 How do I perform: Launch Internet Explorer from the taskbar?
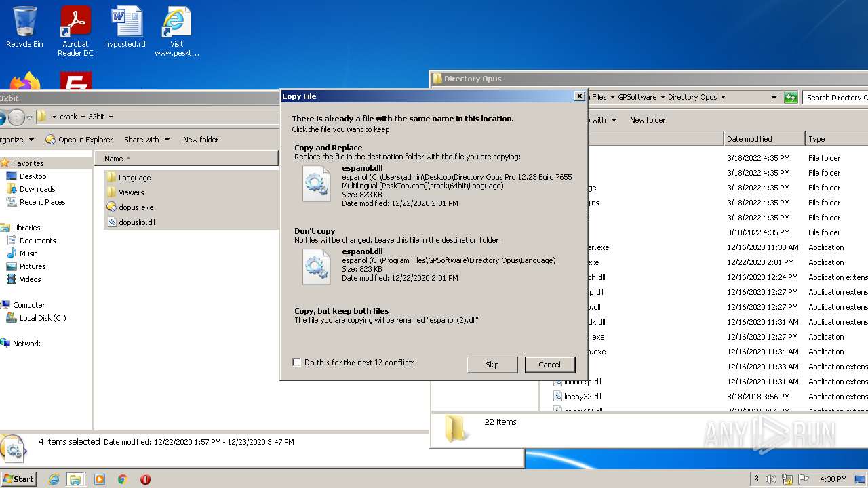click(x=54, y=479)
